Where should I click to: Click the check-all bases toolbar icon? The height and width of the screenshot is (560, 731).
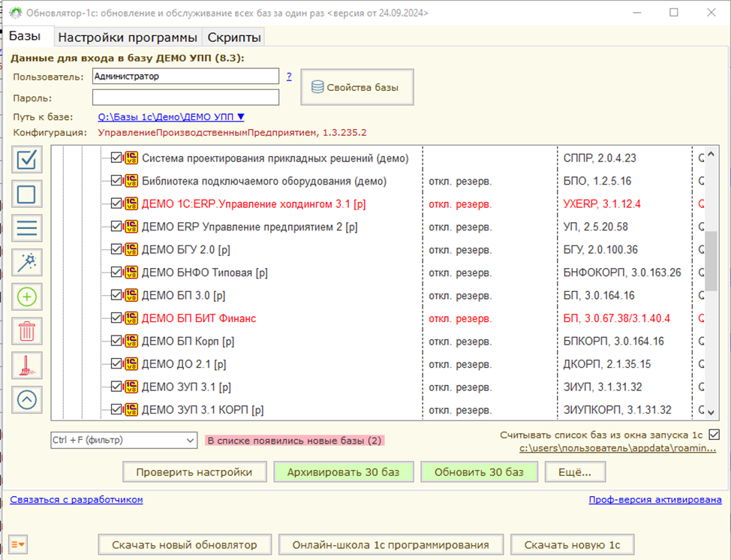26,159
